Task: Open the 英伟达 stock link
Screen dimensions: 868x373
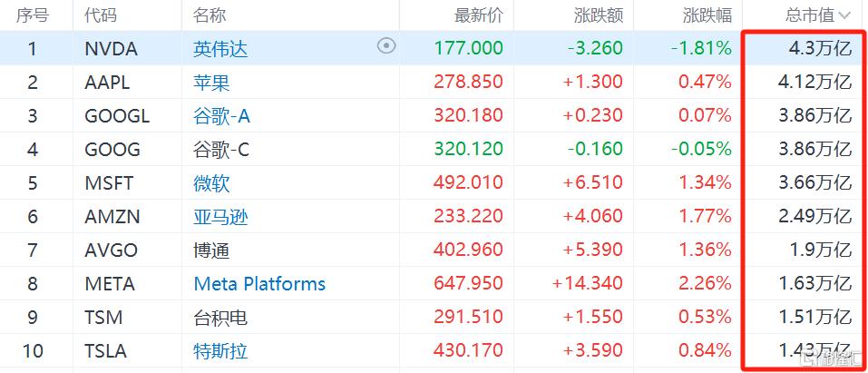Action: click(220, 48)
